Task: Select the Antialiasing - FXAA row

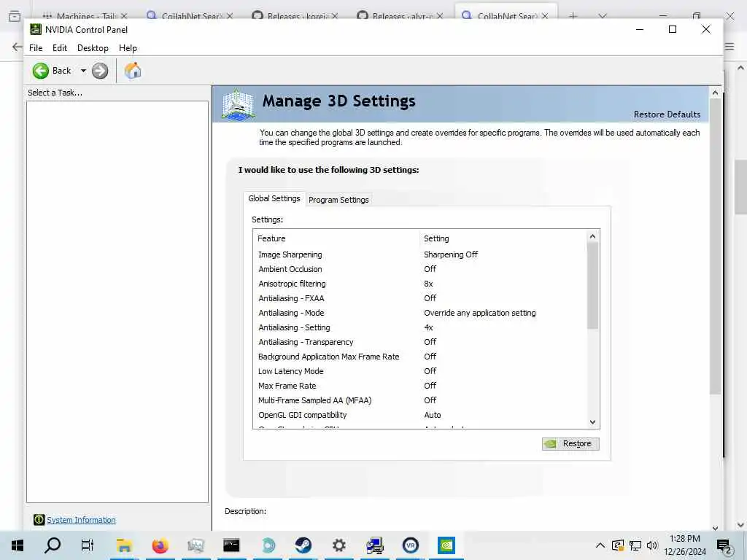Action: pyautogui.click(x=420, y=298)
